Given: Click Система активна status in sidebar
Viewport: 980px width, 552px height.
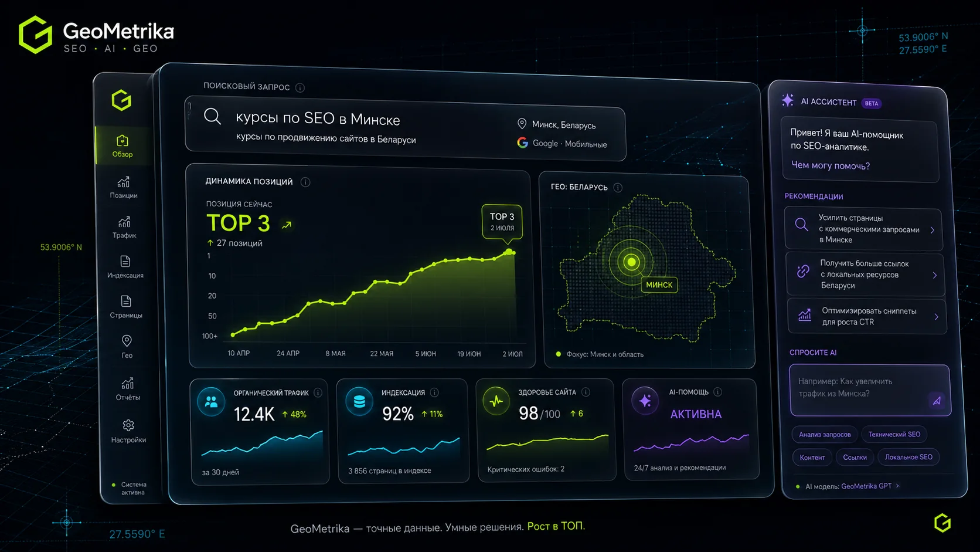Looking at the screenshot, I should coord(129,489).
